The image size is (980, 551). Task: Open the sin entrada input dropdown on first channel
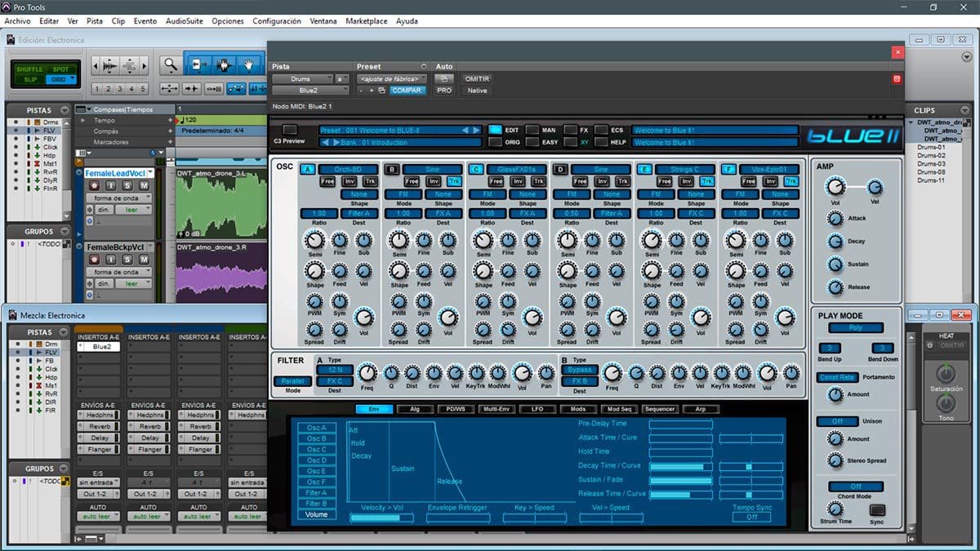click(98, 483)
